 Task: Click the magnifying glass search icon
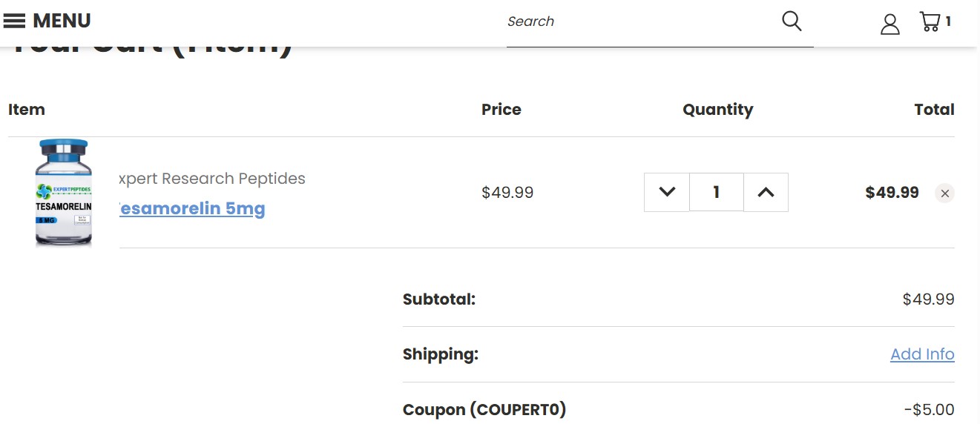click(792, 21)
